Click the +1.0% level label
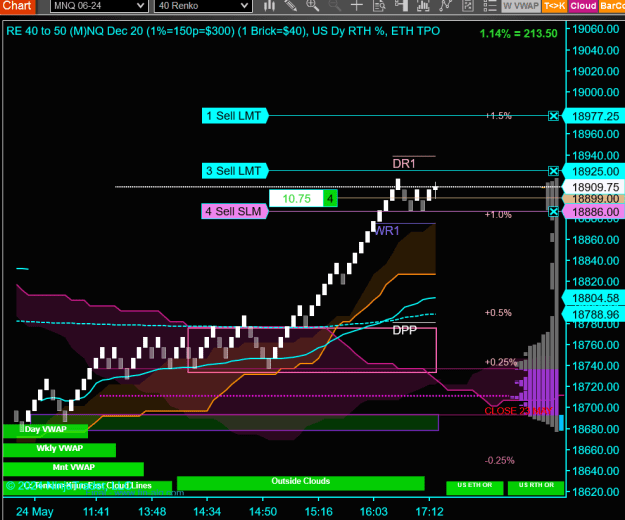The image size is (625, 520). click(498, 214)
